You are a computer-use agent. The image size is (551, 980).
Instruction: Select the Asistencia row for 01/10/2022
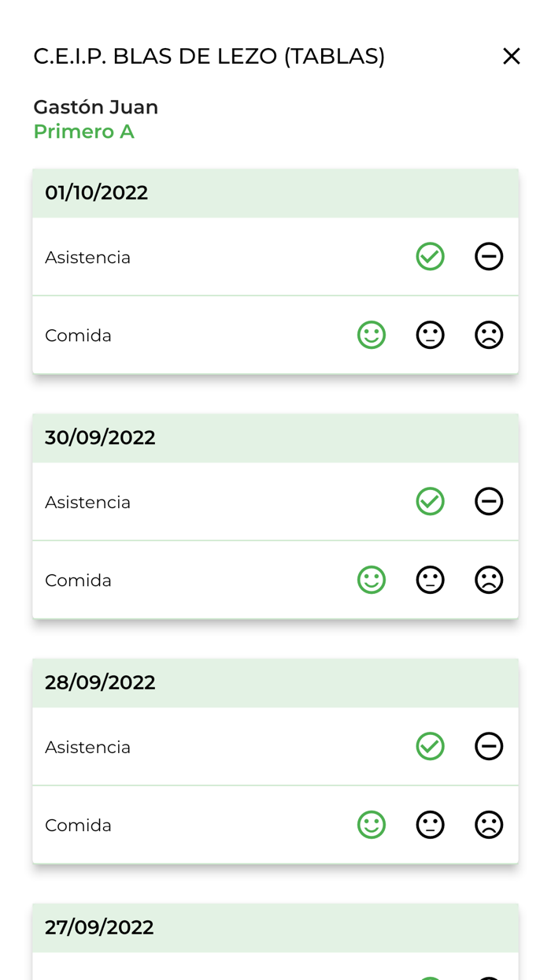[x=87, y=256]
